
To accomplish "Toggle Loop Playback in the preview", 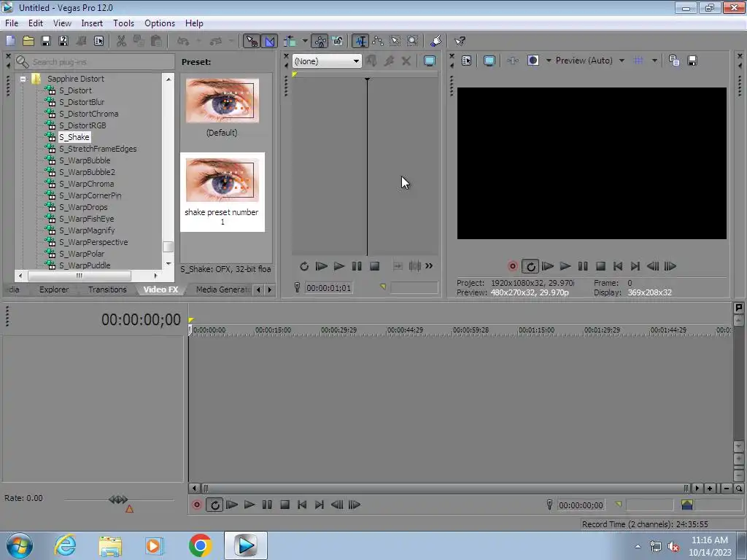I will (x=530, y=266).
